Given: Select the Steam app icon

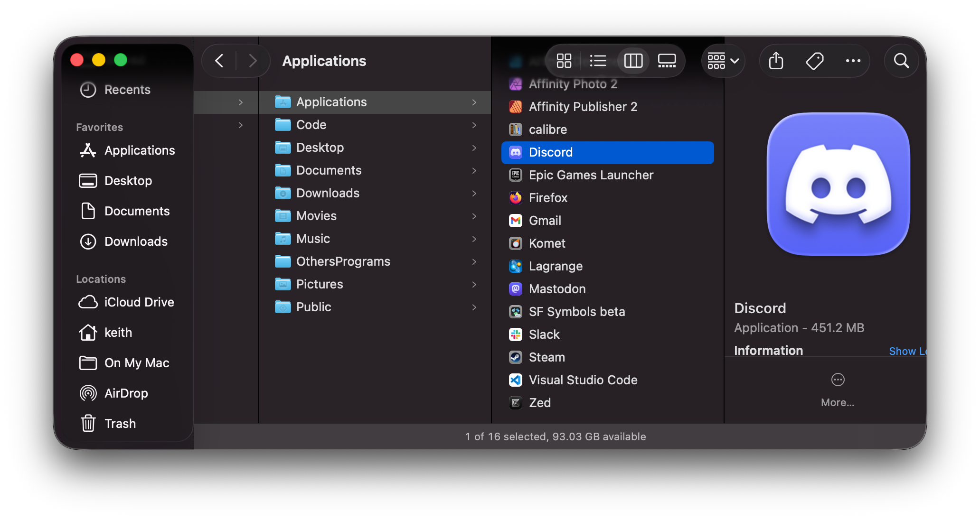Looking at the screenshot, I should tap(516, 357).
